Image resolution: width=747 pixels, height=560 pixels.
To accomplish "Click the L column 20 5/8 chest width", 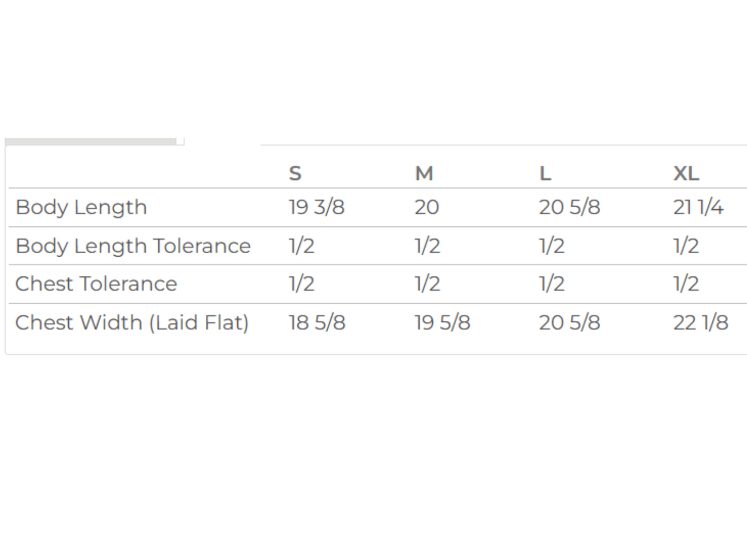I will coord(569,322).
